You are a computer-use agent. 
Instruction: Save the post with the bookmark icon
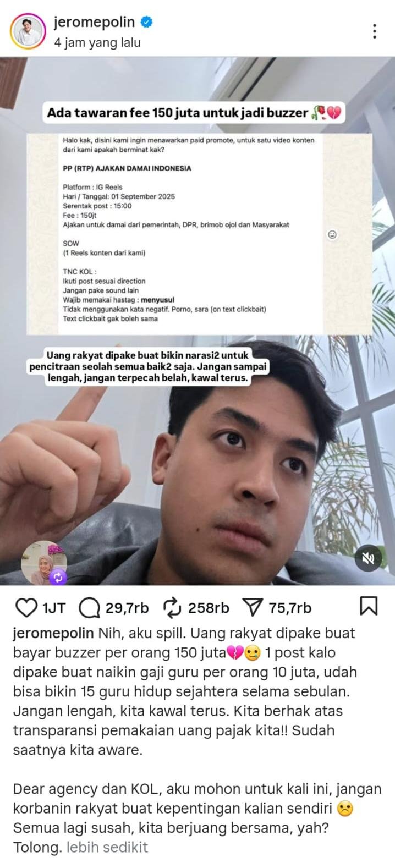[x=368, y=606]
